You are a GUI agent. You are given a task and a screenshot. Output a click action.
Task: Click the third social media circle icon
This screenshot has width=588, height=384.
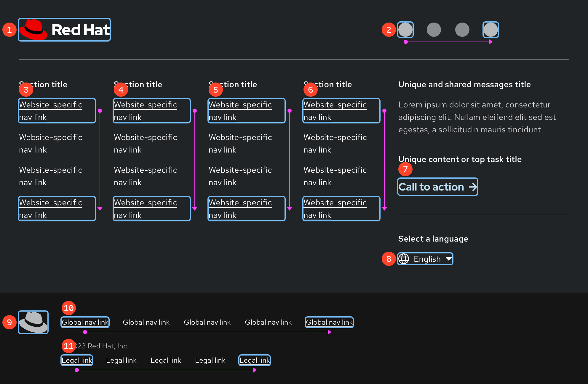(462, 30)
